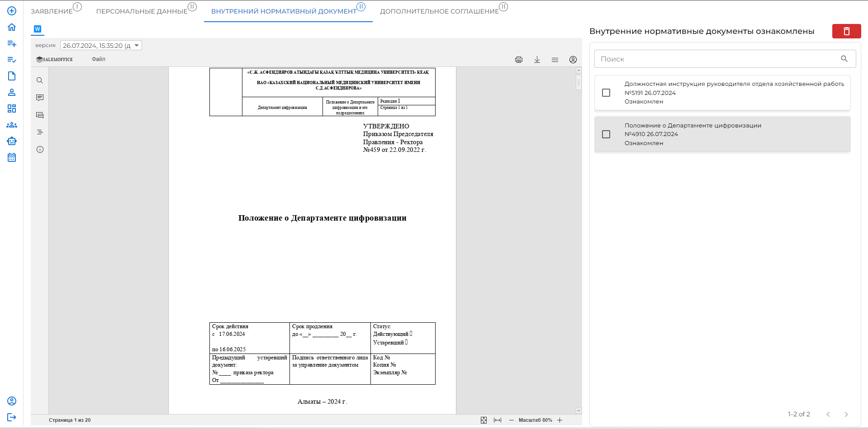868x429 pixels.
Task: Open the comments panel icon
Action: [40, 98]
